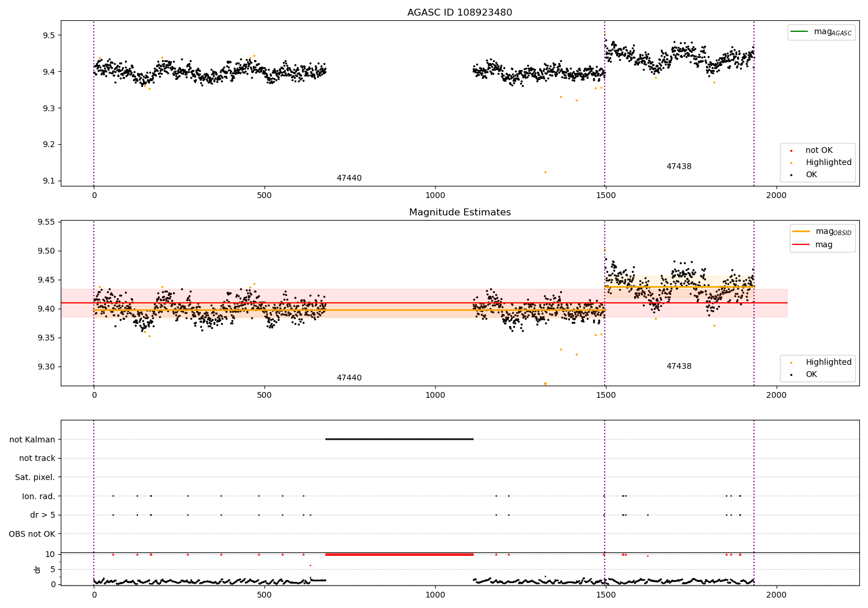Click obsid label 47438 in Magnitude Estimates plot

pyautogui.click(x=679, y=367)
